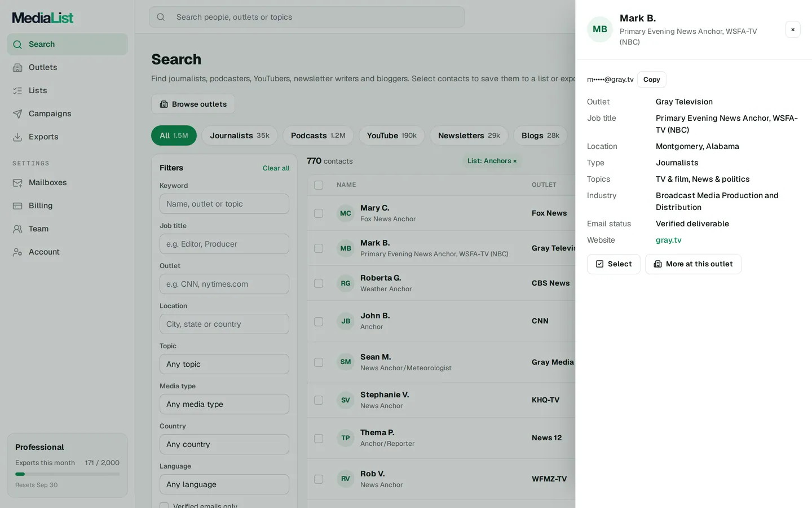Click the exports usage progress bar

coord(67,474)
